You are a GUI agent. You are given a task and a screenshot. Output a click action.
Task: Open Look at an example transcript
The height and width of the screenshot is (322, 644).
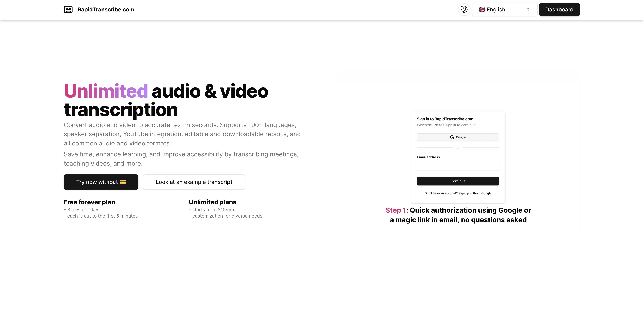click(194, 182)
